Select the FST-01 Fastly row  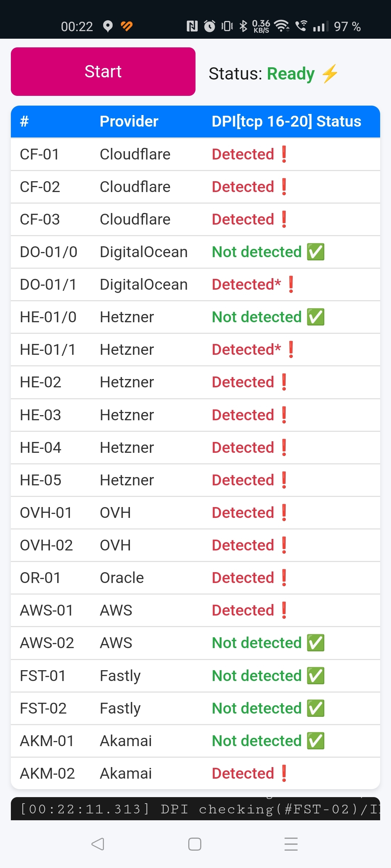(195, 676)
